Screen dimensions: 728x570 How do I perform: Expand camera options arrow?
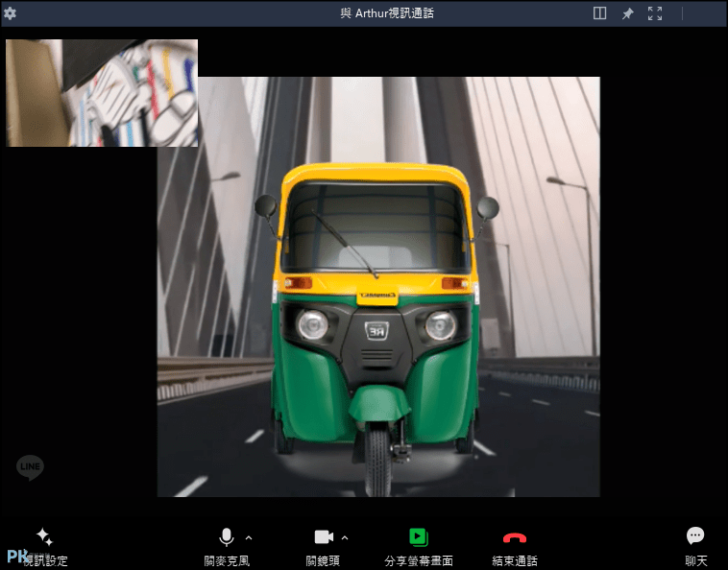(x=345, y=538)
